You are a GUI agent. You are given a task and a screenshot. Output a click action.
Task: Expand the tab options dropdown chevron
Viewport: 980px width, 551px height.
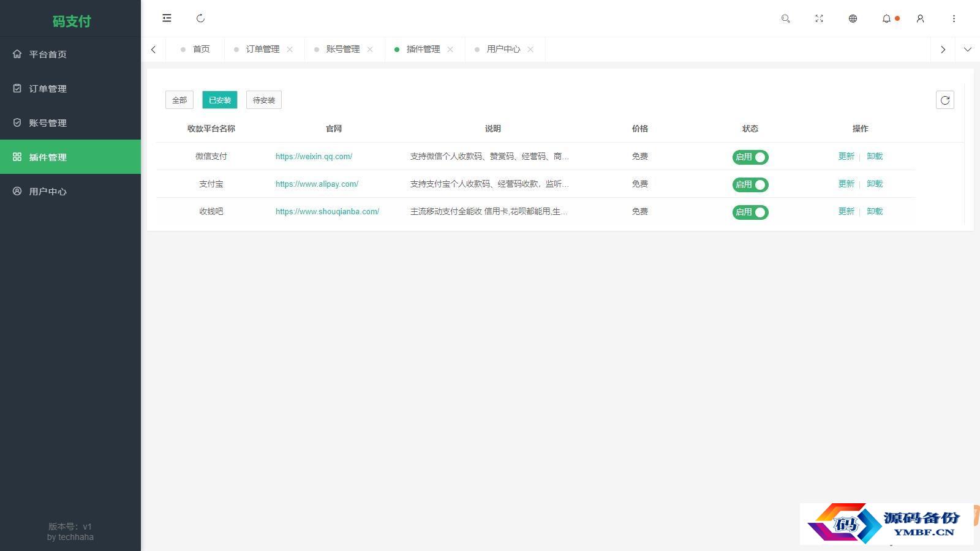(968, 49)
